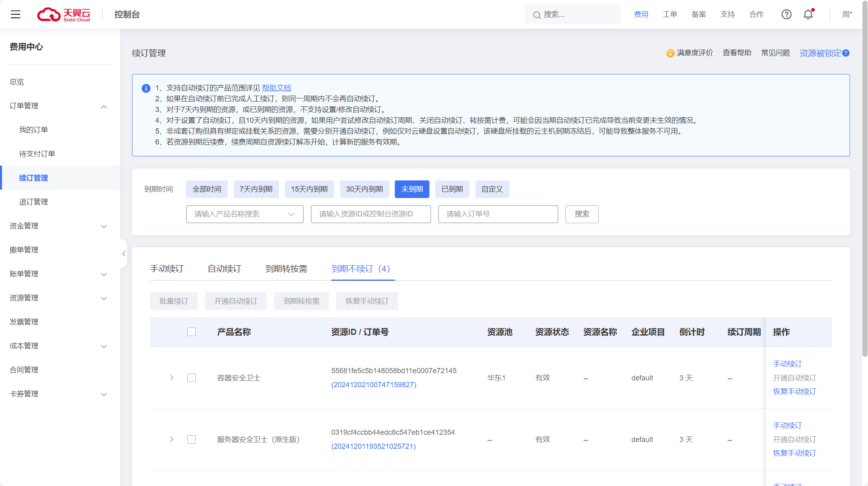The width and height of the screenshot is (868, 486).
Task: Click 恢复手动续订 for 服务器安全卫士 row
Action: pos(794,453)
